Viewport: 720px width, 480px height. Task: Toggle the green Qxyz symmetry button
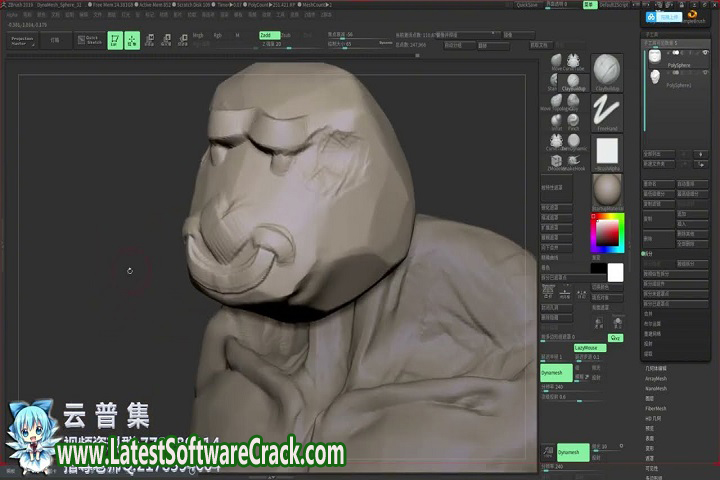click(616, 338)
